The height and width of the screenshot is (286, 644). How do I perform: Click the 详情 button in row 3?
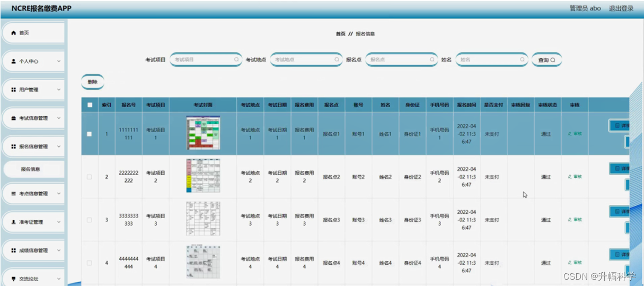[x=619, y=212]
